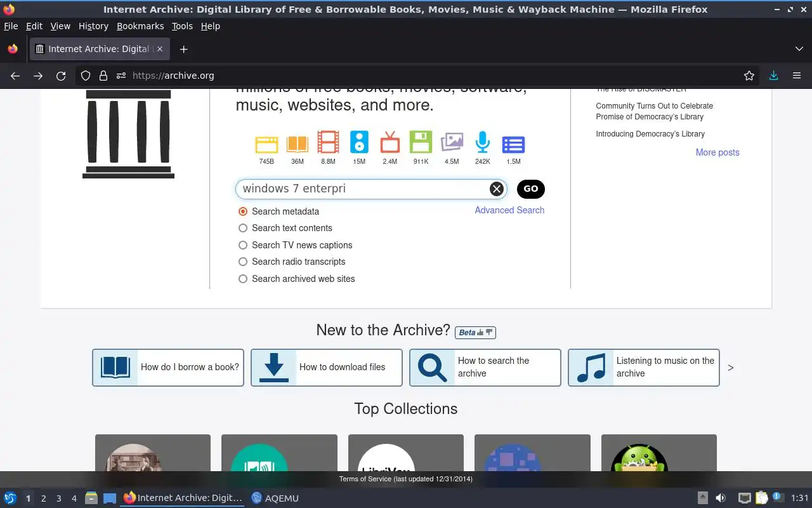Open the desktop start menu launcher
Screen dimensions: 812x508
pyautogui.click(x=10, y=498)
